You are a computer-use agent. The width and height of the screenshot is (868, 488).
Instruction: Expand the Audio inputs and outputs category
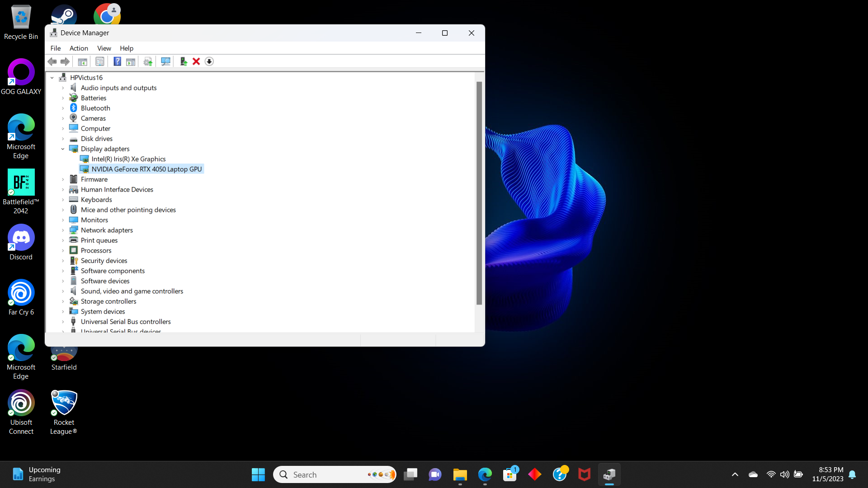pyautogui.click(x=63, y=88)
